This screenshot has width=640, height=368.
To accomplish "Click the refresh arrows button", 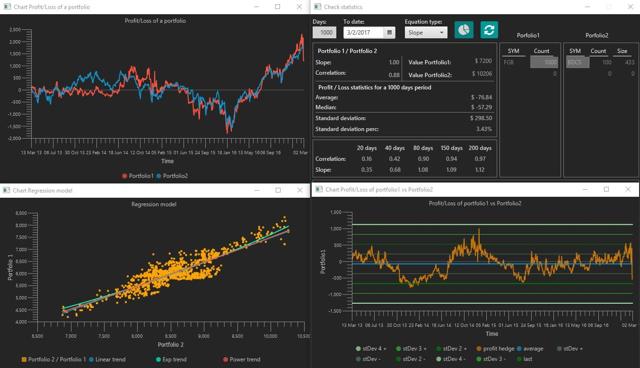I will 489,30.
